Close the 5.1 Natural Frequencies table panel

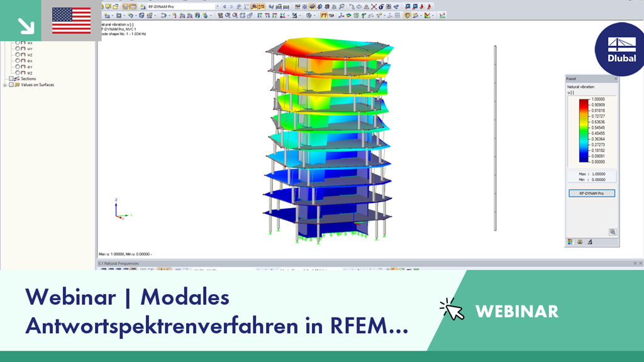pyautogui.click(x=640, y=263)
